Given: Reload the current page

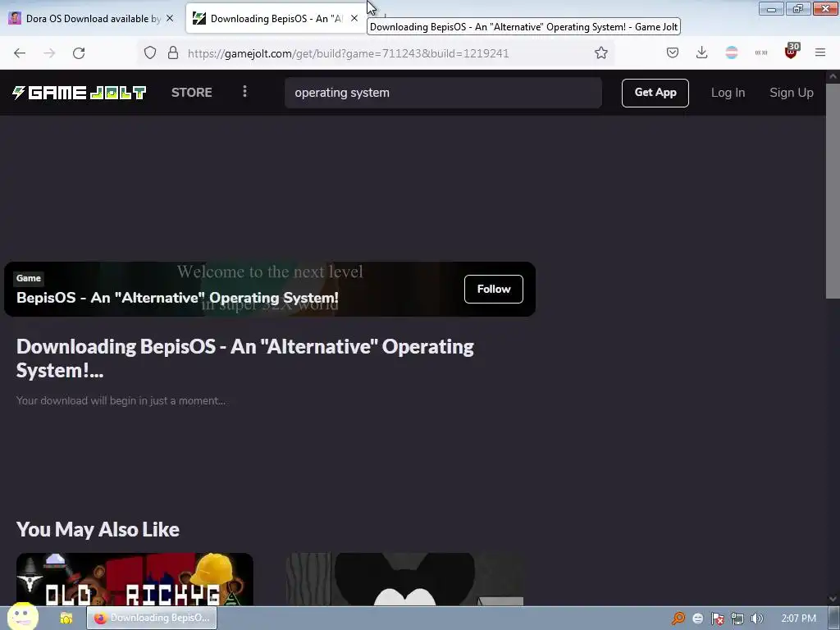Looking at the screenshot, I should click(79, 53).
